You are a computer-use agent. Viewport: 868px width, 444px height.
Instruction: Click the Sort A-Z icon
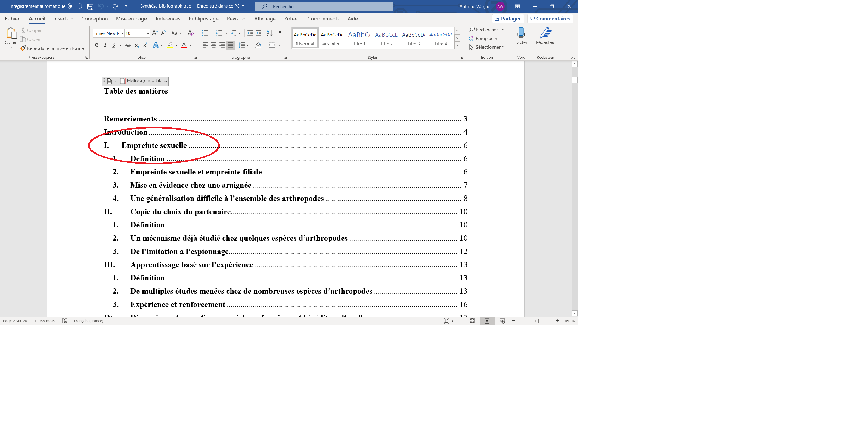point(270,33)
